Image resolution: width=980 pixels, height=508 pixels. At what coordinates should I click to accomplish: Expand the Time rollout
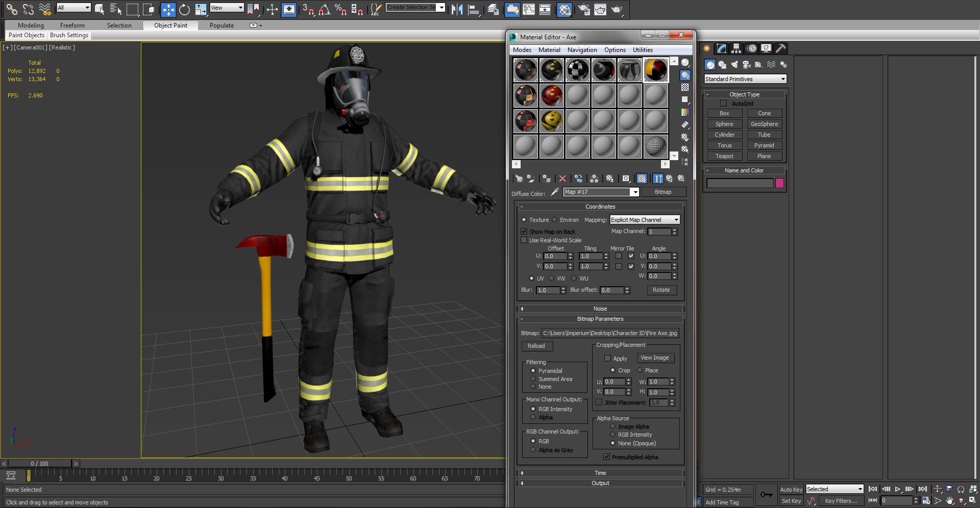click(x=600, y=473)
